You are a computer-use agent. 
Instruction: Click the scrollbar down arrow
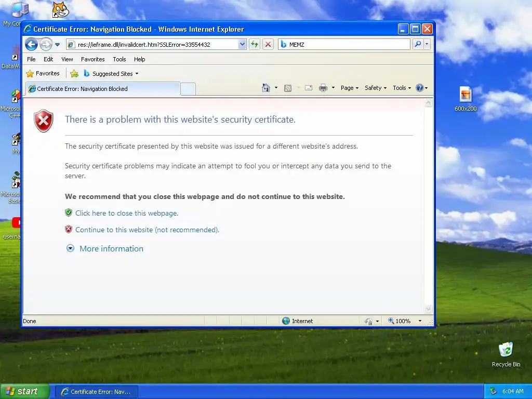tap(428, 309)
